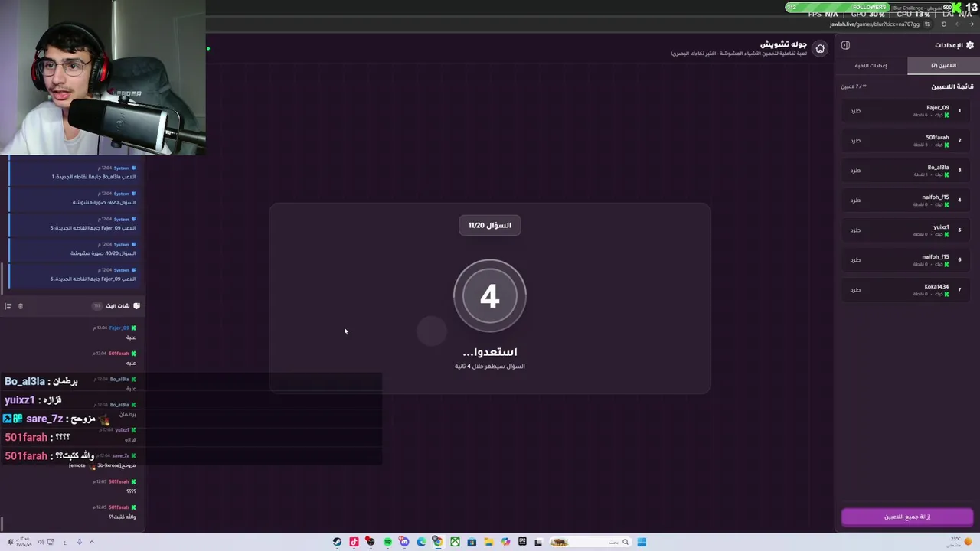This screenshot has height=551, width=980.
Task: Open the Epic Games launcher from the taskbar
Action: [522, 543]
